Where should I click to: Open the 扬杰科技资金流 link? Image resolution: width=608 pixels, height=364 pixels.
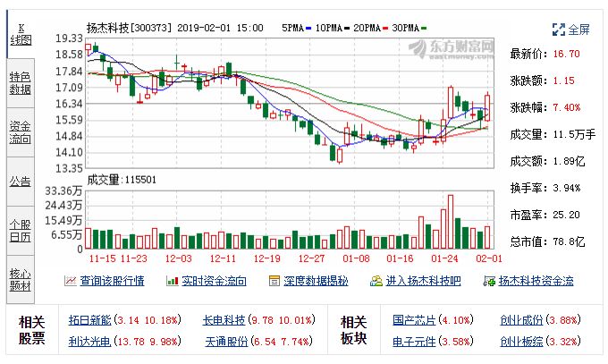click(x=536, y=281)
